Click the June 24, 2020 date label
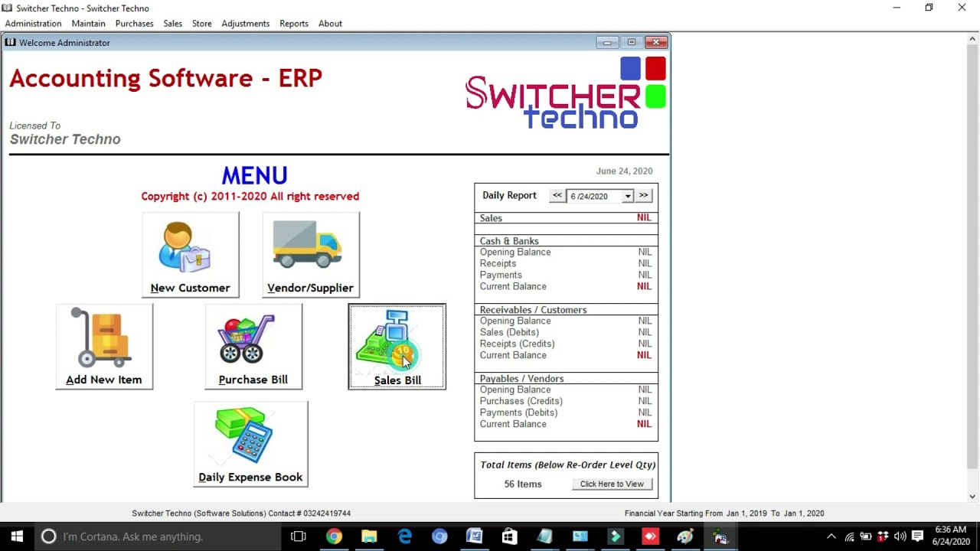The height and width of the screenshot is (551, 980). [x=625, y=171]
